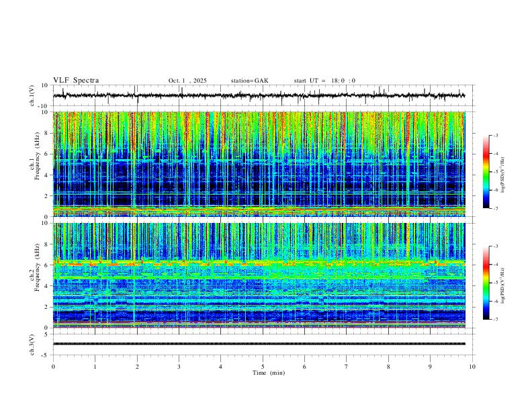Click time axis tick label '9'
532x411 pixels.
coord(430,367)
